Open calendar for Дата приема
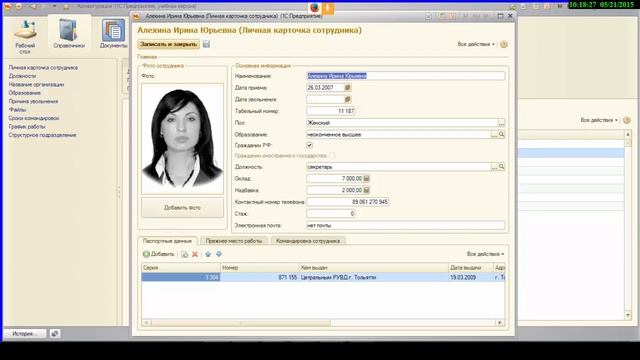640x360 pixels. [347, 87]
